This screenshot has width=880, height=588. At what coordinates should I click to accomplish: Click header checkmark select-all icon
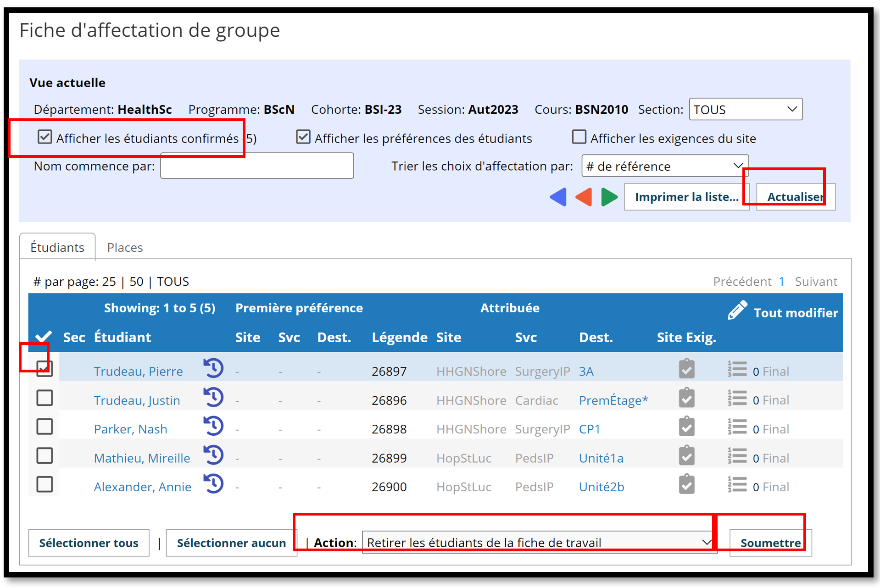click(44, 337)
